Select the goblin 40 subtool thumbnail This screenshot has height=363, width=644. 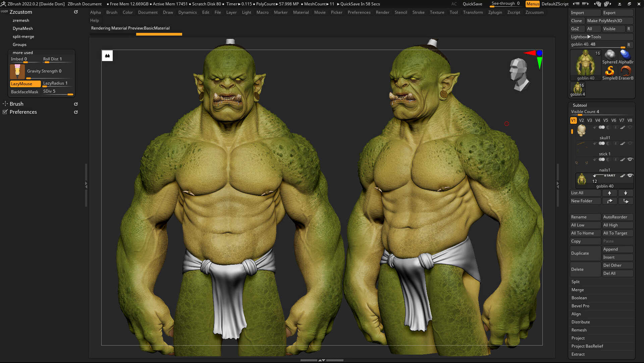[x=582, y=179]
